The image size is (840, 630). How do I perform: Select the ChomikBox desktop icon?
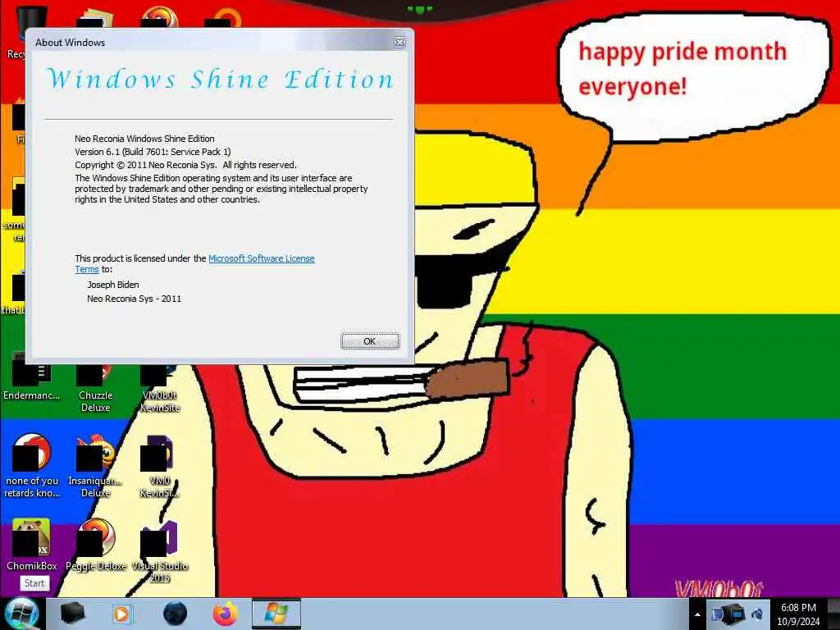pyautogui.click(x=31, y=544)
